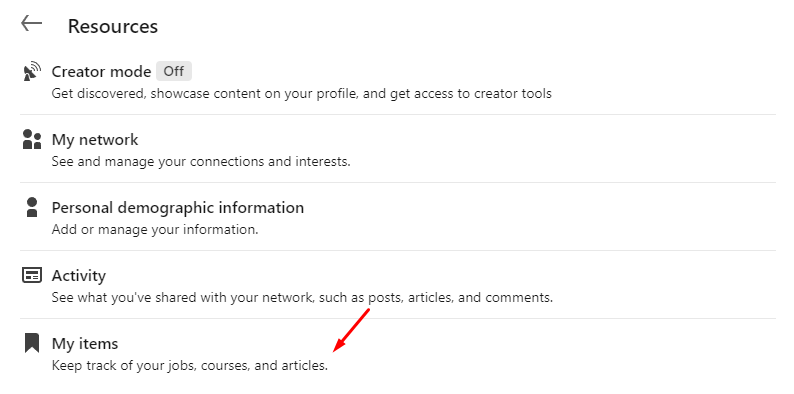Select the 'Get discovered, showcase content' description
This screenshot has width=794, height=394.
pyautogui.click(x=301, y=94)
